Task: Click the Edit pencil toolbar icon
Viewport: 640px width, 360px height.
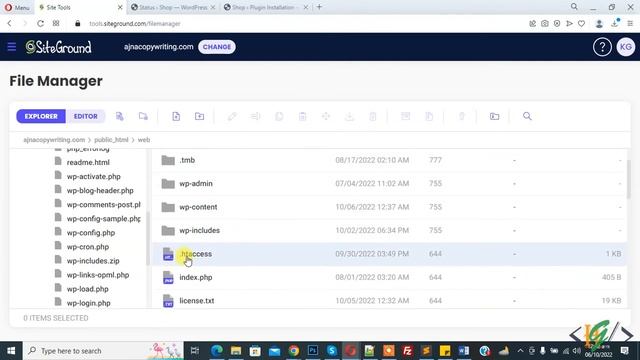Action: (232, 116)
